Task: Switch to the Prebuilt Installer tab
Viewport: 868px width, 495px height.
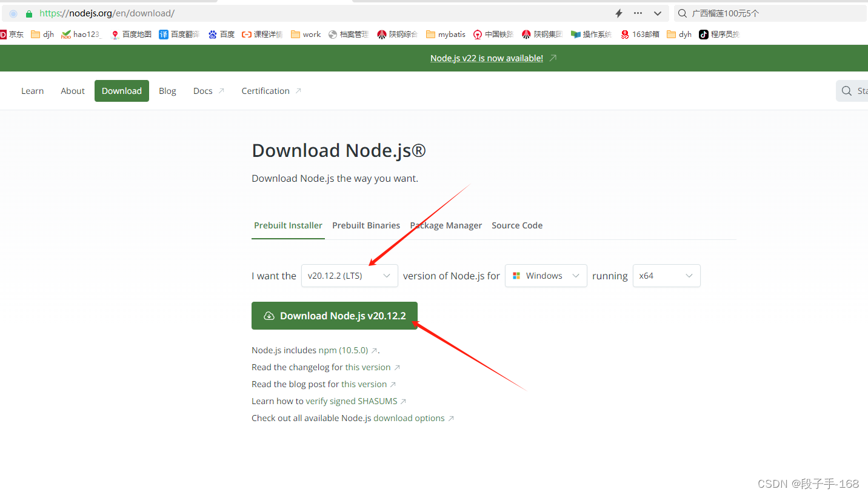Action: [288, 225]
